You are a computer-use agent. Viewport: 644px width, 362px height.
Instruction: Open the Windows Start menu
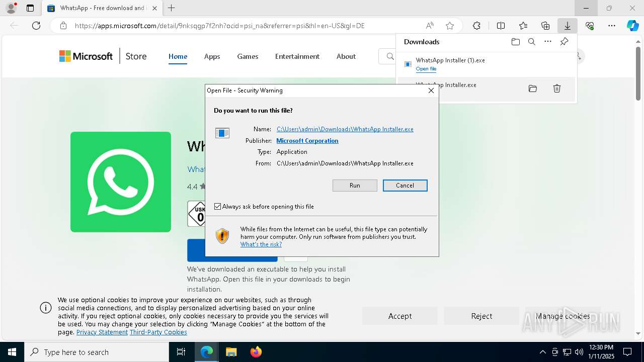[12, 352]
